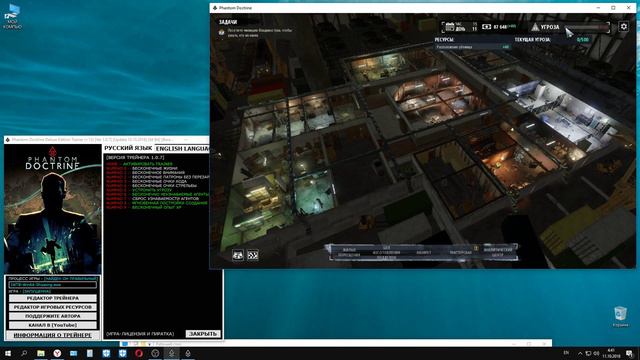The image size is (640, 360).
Task: Show hidden tray icons chevron
Action: tap(580, 353)
